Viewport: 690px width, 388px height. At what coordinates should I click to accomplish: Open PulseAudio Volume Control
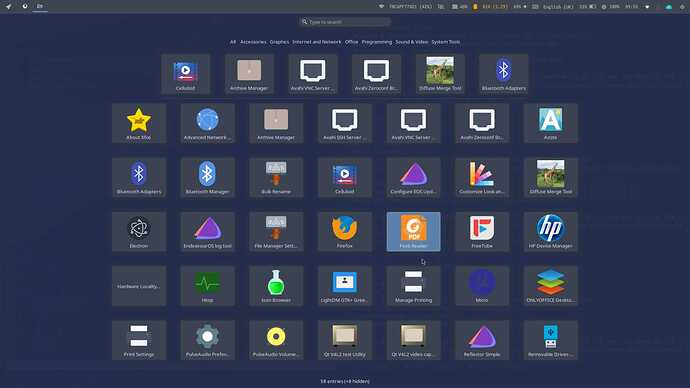click(x=276, y=340)
